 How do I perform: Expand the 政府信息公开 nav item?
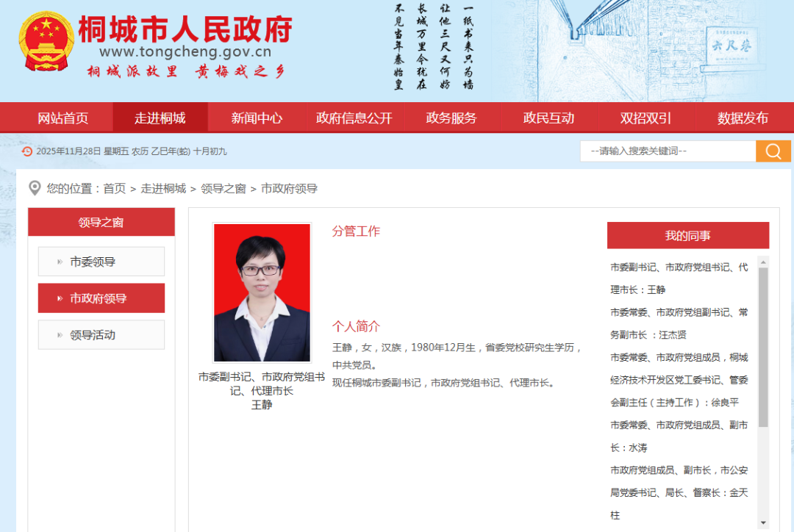pyautogui.click(x=354, y=117)
